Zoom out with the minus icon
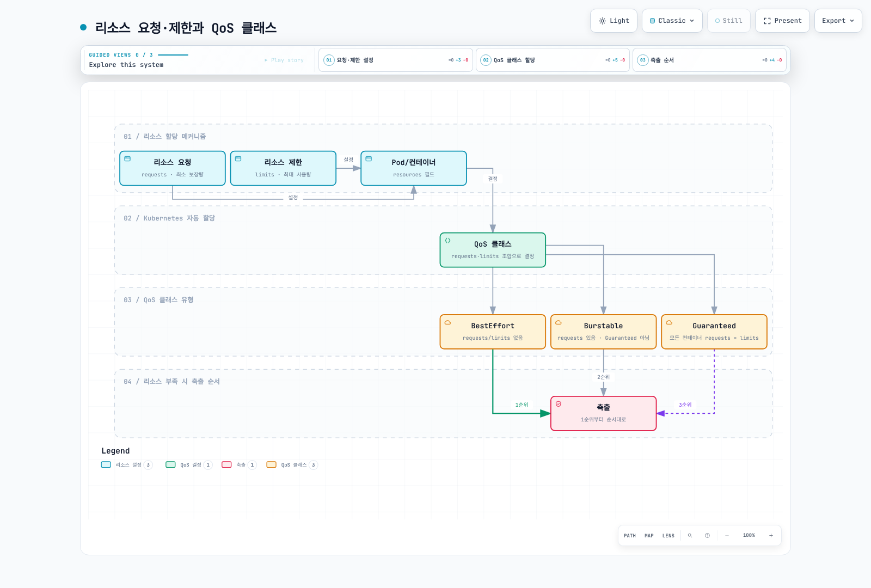 (727, 536)
